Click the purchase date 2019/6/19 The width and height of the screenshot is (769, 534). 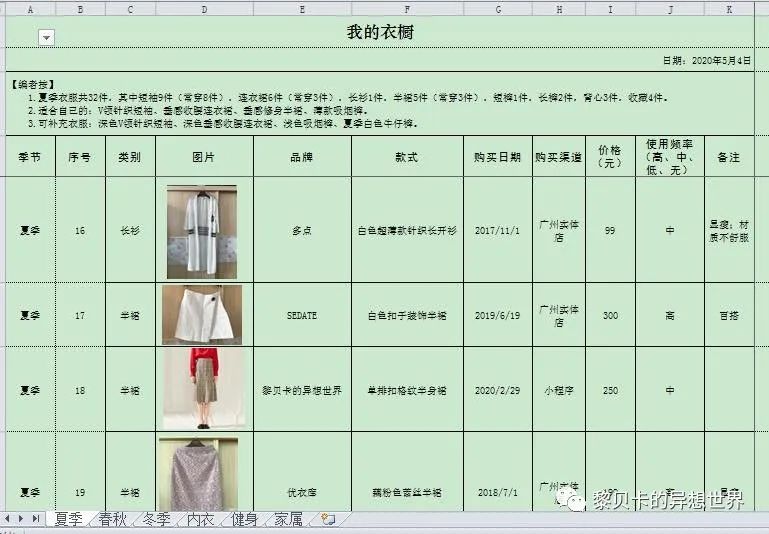(498, 315)
